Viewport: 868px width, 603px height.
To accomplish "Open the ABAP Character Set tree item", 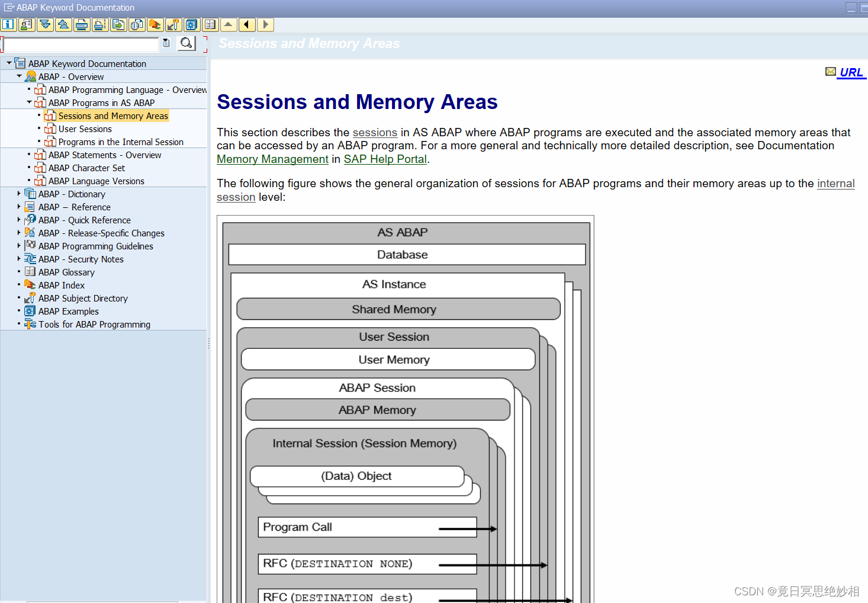I will click(x=86, y=168).
